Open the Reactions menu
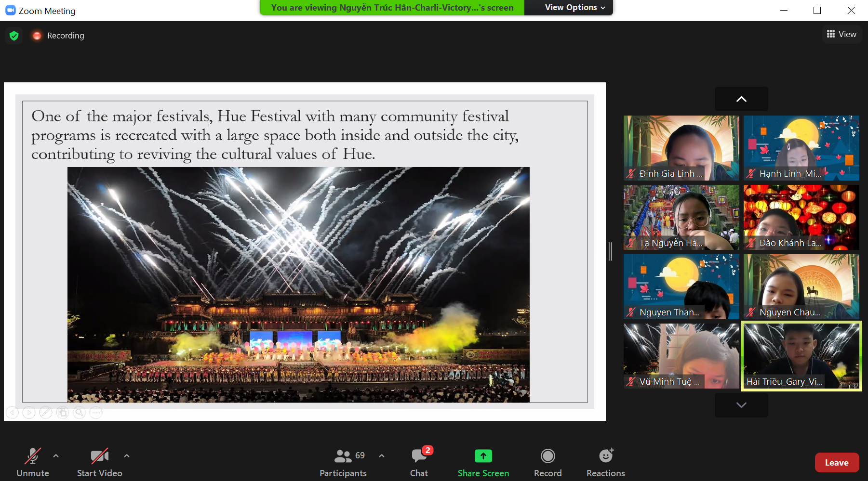 605,462
